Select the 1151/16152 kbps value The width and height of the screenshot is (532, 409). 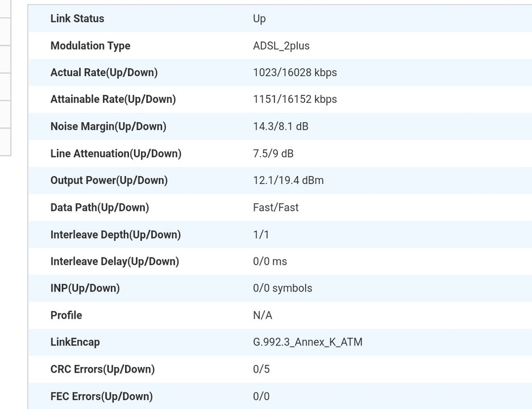pos(294,99)
